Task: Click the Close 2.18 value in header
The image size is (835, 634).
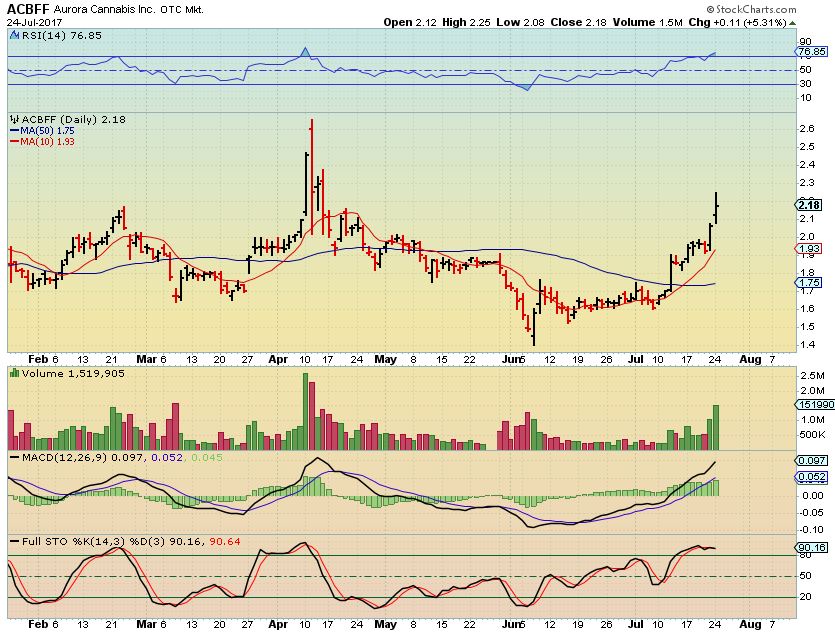Action: [x=579, y=22]
